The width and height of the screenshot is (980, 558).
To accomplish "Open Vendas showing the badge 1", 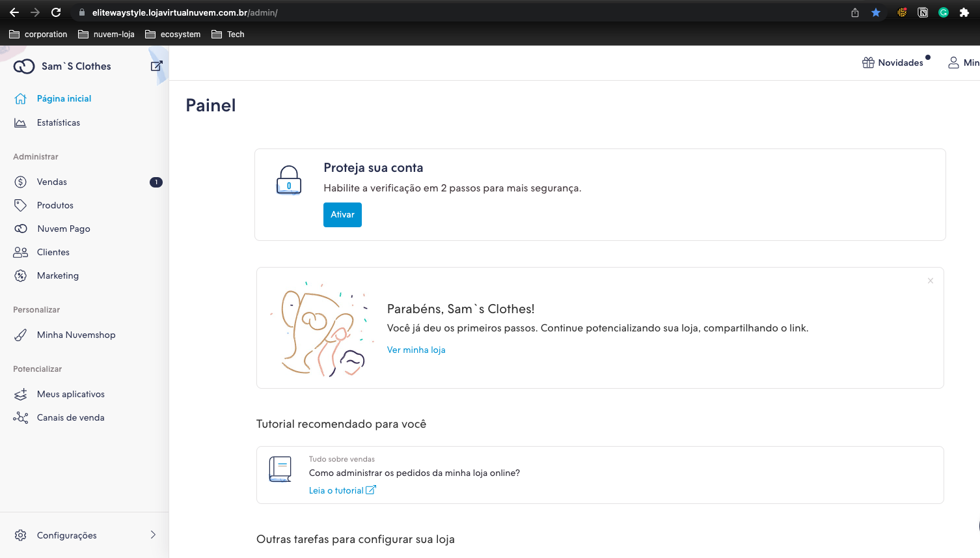I will pyautogui.click(x=52, y=182).
